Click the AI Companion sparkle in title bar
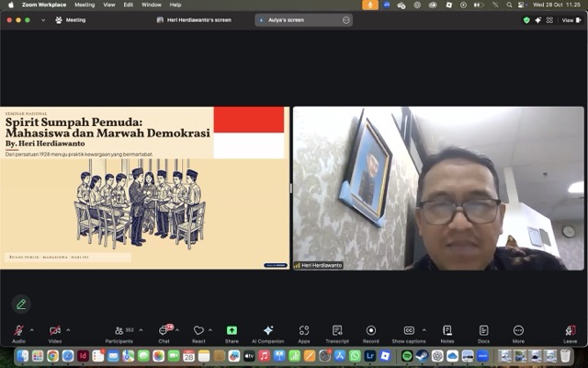The image size is (588, 368). pos(538,20)
